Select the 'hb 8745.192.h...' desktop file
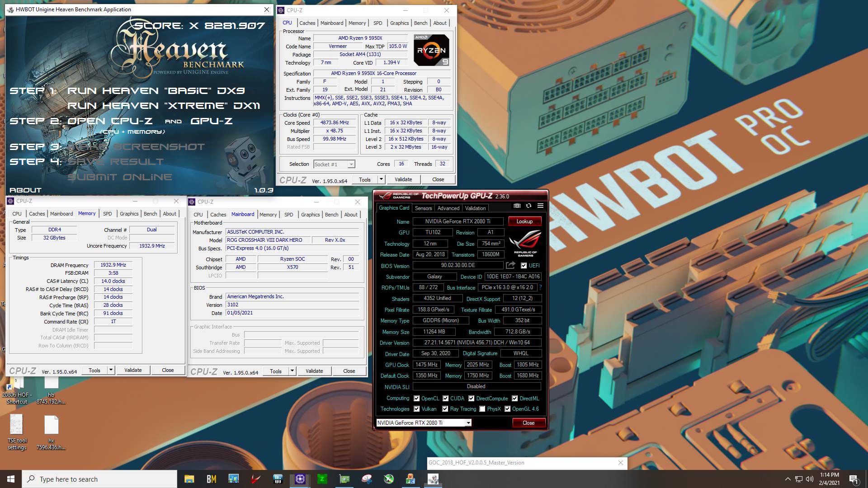868x488 pixels. pyautogui.click(x=51, y=391)
